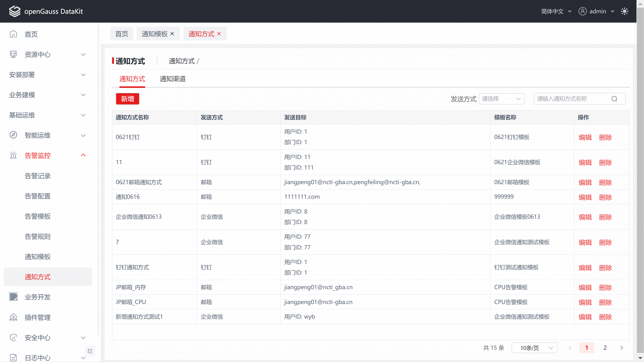
Task: Open the 10条/页 page size dropdown
Action: coord(534,348)
